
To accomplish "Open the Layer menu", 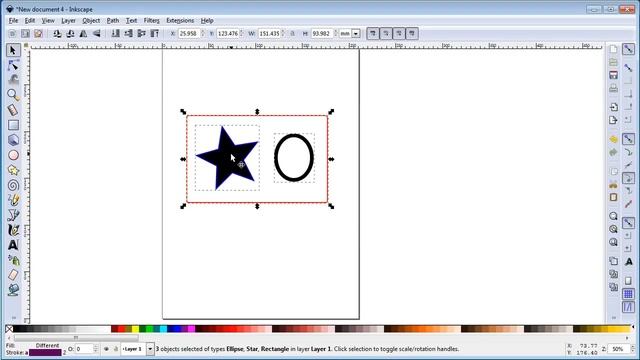I will point(68,20).
